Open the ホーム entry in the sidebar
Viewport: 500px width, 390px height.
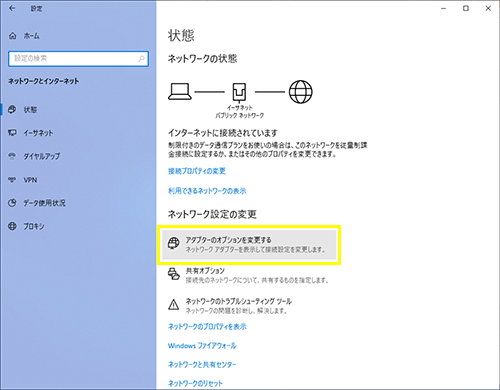pos(78,36)
